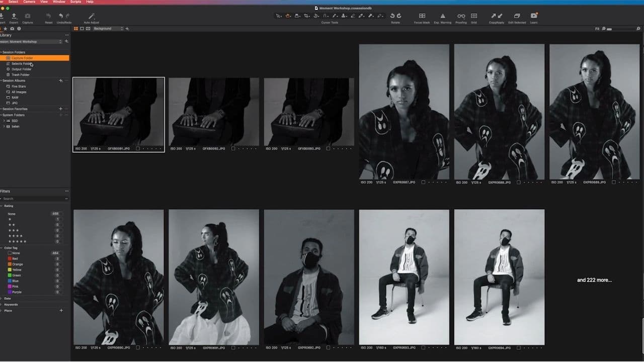This screenshot has height=362, width=644.
Task: Toggle color tag box for GXPR0690.JPG
Action: click(x=138, y=347)
